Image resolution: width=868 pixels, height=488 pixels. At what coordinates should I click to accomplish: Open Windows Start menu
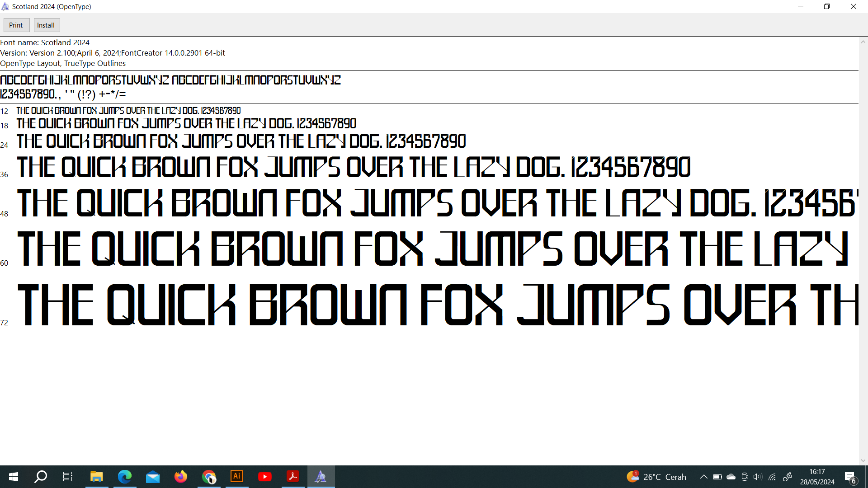click(14, 477)
